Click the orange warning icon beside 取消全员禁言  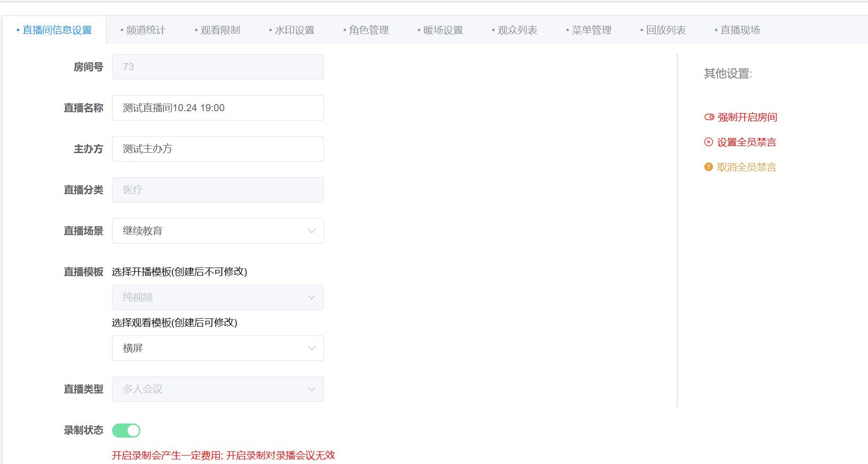pyautogui.click(x=709, y=167)
